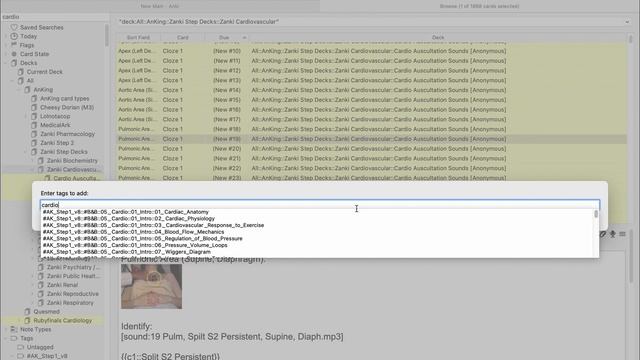Sort by the Sort Field column header
This screenshot has width=640, height=360.
(x=139, y=38)
